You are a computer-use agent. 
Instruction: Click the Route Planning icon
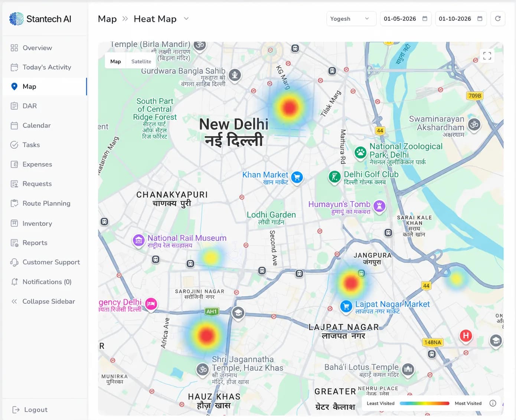click(x=14, y=203)
